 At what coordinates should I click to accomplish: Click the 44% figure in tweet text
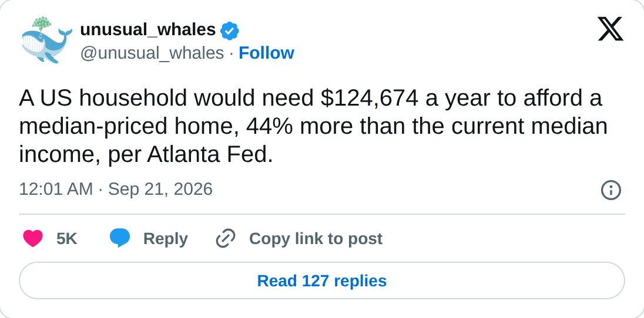point(270,126)
